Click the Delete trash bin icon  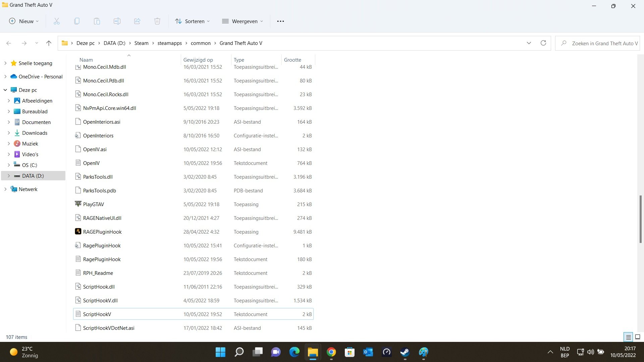click(x=157, y=21)
